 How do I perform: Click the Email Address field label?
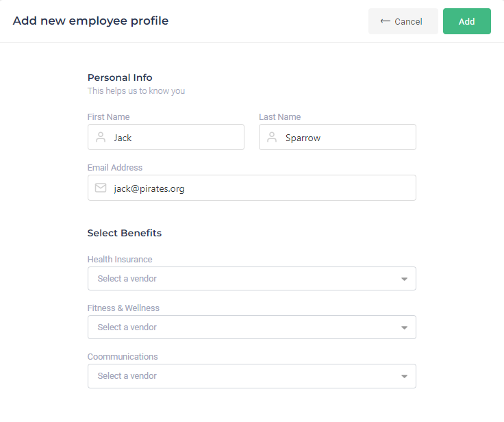[115, 167]
